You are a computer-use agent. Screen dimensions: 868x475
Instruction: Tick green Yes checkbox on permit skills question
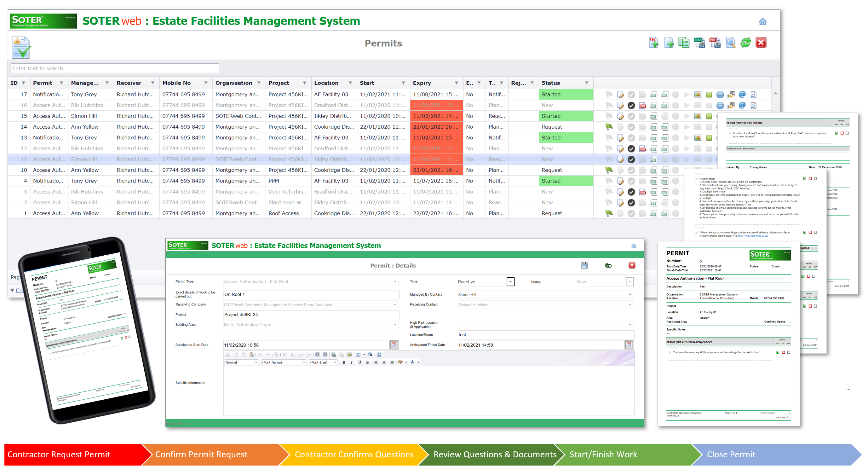click(778, 352)
